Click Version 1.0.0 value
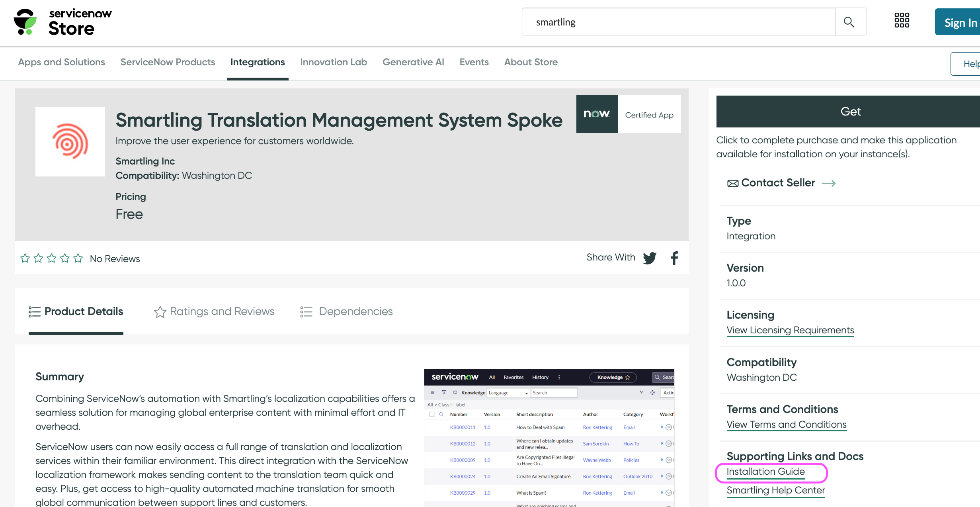The image size is (980, 507). [736, 283]
